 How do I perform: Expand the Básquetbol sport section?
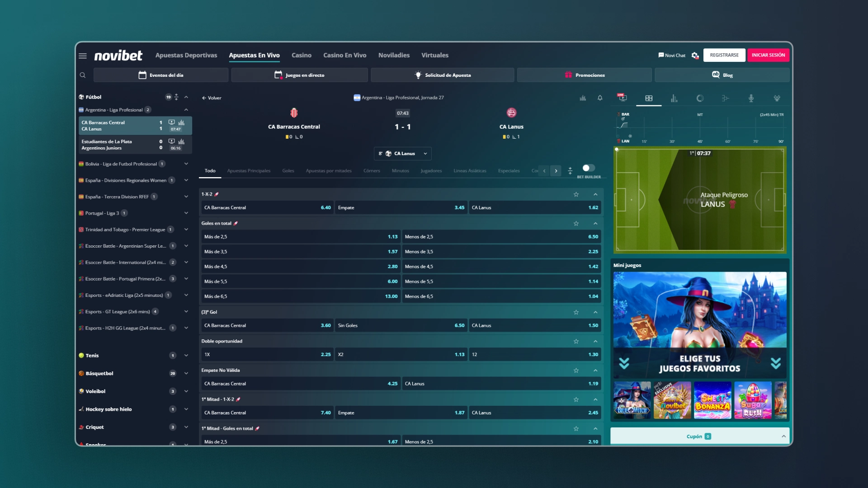pyautogui.click(x=186, y=374)
